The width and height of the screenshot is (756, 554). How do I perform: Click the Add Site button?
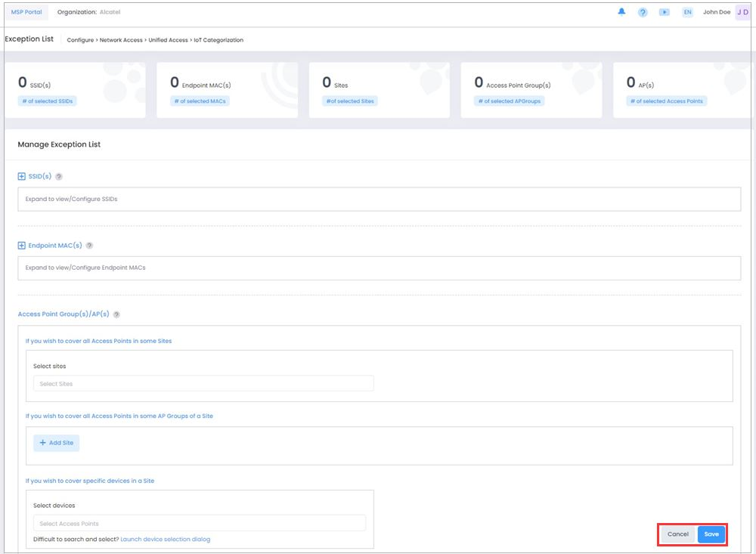point(57,443)
